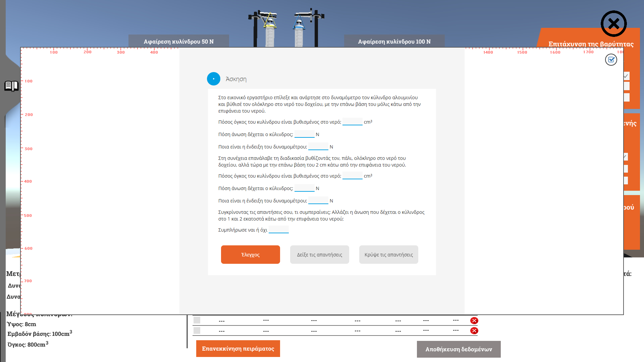Click second dynamometer reading input field
The height and width of the screenshot is (362, 644).
tap(318, 200)
